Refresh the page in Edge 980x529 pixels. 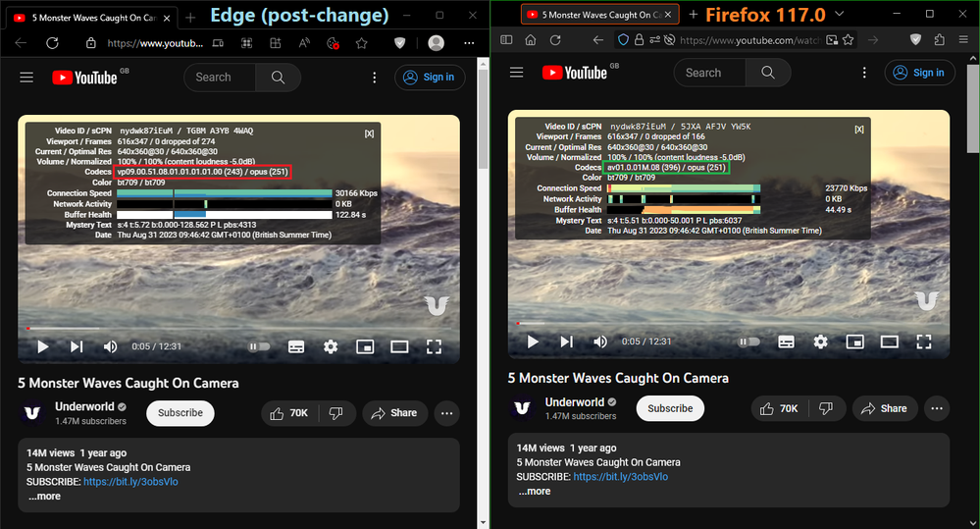click(x=53, y=43)
